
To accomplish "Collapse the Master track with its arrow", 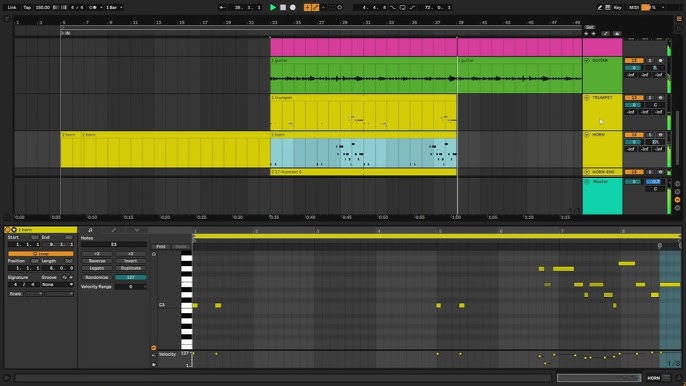I will click(x=587, y=182).
